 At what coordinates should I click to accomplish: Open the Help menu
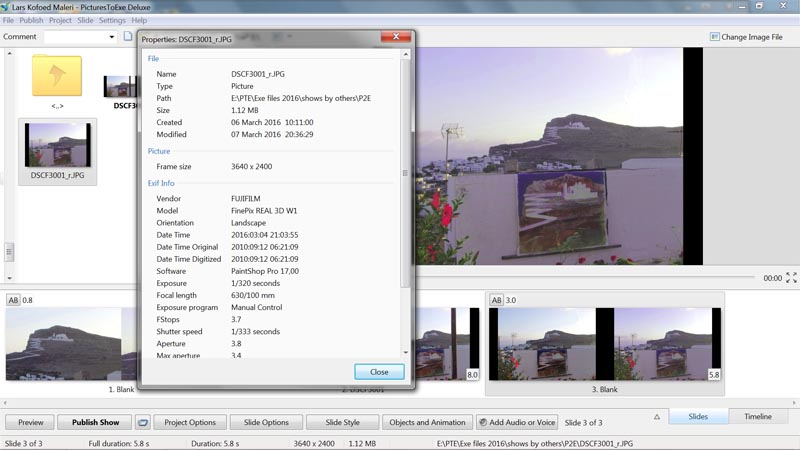click(139, 20)
